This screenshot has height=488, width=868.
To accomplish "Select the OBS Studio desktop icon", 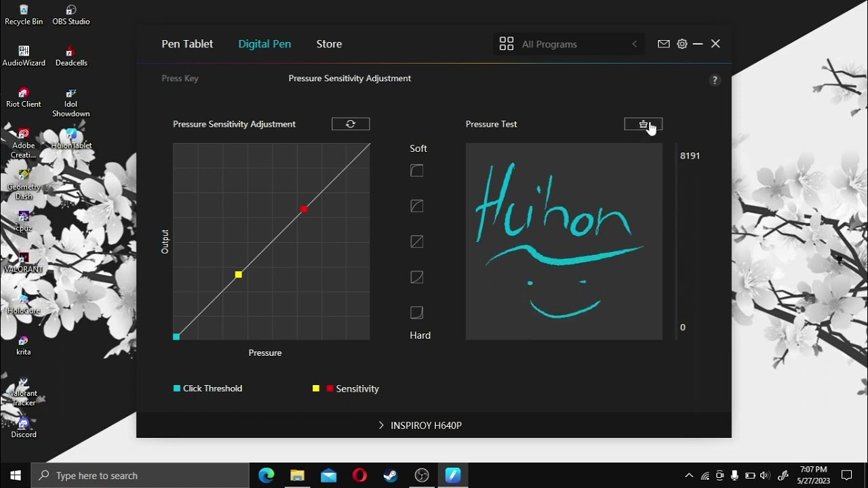I will (71, 15).
